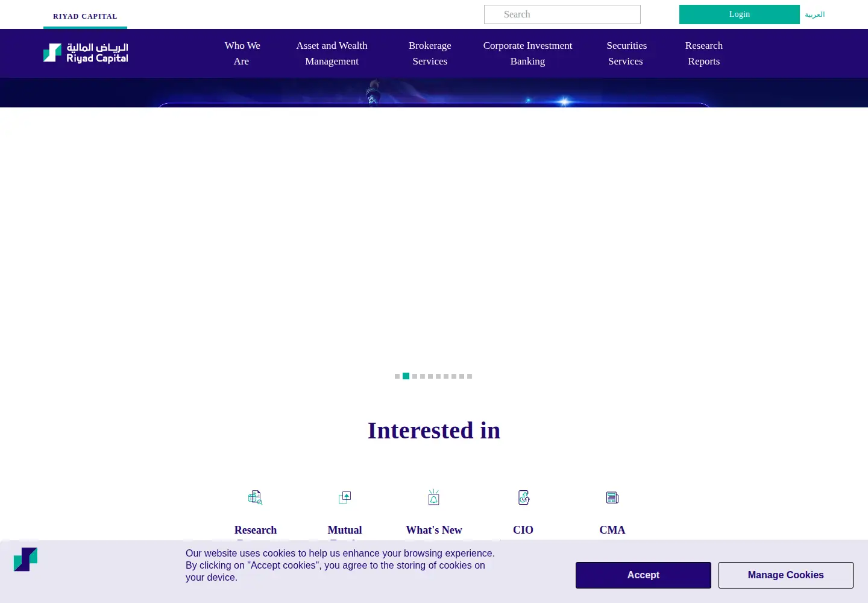The image size is (868, 603).
Task: Accept cookies in the cookie banner
Action: coord(643,575)
